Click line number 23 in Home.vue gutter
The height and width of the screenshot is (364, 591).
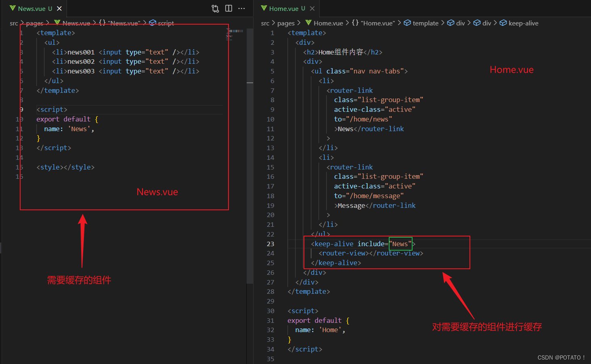(x=270, y=244)
